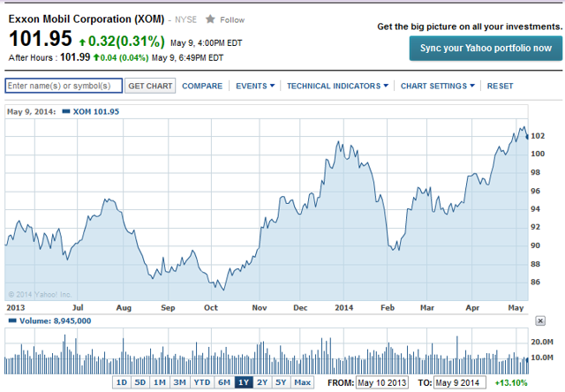This screenshot has width=565, height=392.
Task: Select the YTD range tab
Action: [x=202, y=382]
